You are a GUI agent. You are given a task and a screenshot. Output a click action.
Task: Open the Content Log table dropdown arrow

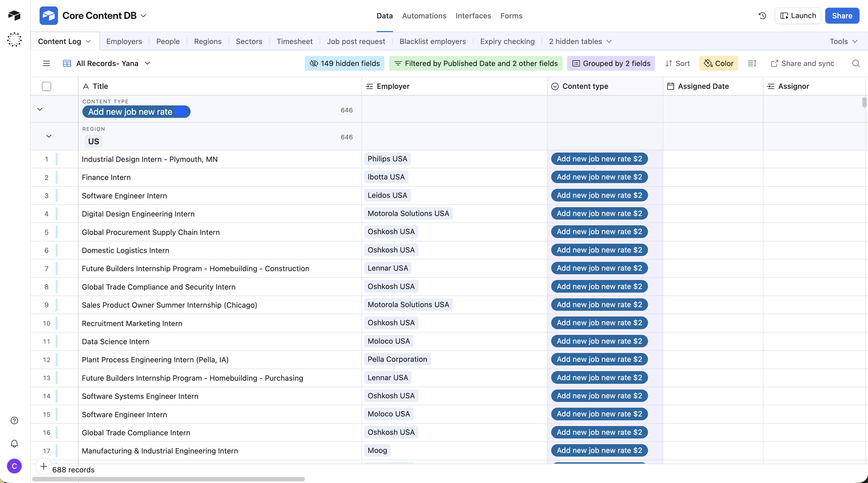pyautogui.click(x=89, y=41)
